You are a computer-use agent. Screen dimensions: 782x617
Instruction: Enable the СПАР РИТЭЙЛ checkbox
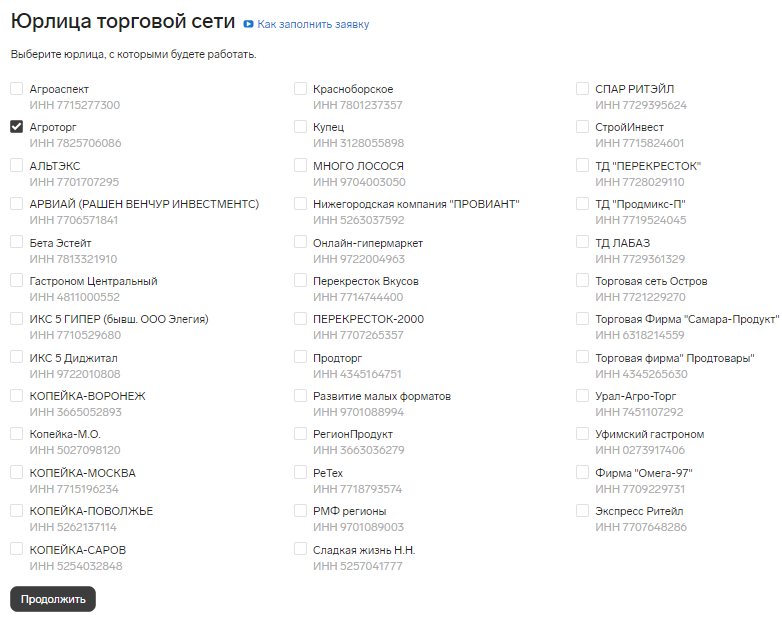[582, 88]
